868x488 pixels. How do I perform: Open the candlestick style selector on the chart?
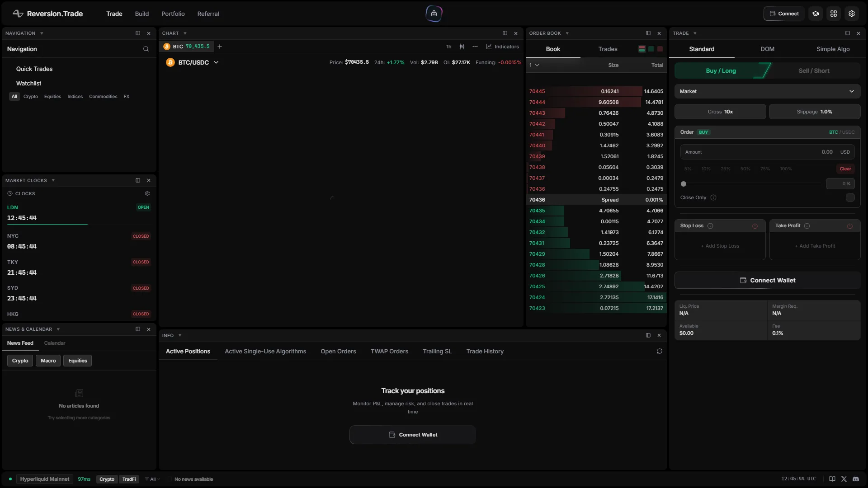click(x=462, y=47)
